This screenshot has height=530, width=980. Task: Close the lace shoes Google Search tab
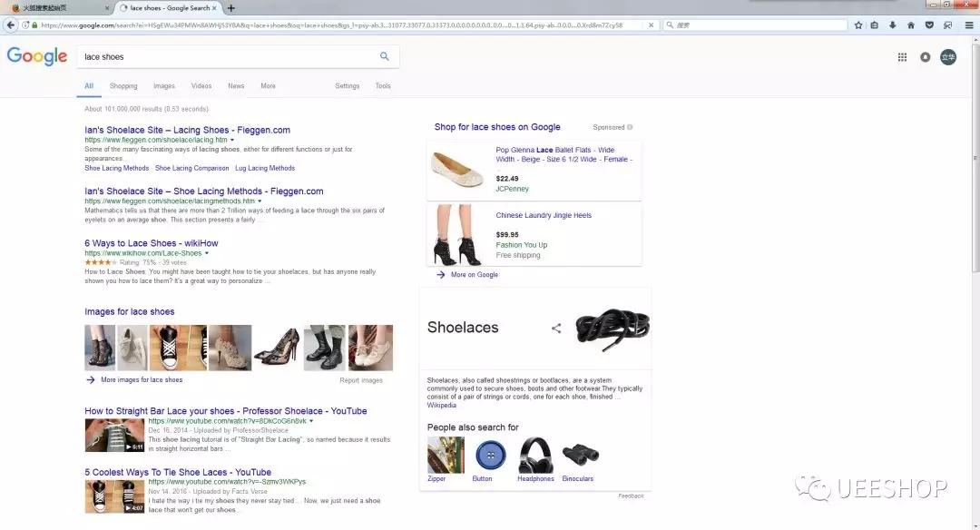click(x=214, y=8)
